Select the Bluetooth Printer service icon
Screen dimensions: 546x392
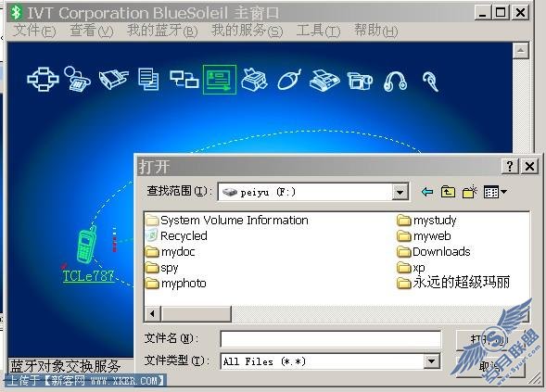click(254, 80)
